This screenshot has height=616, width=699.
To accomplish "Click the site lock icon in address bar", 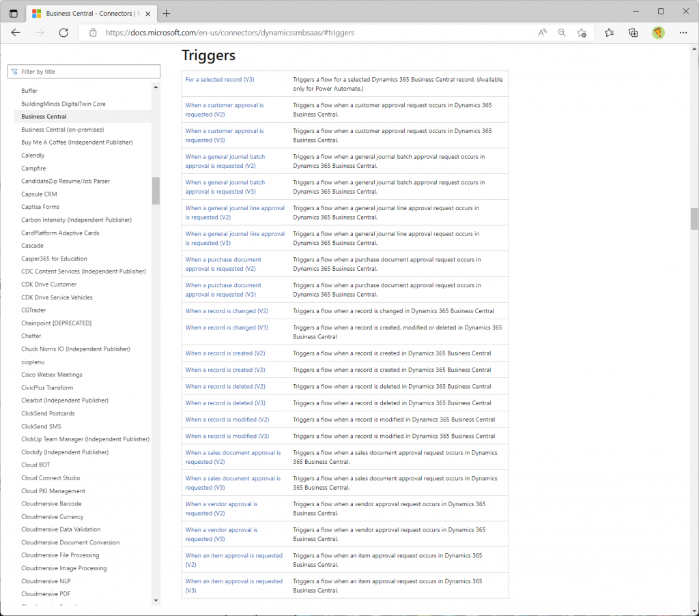I will click(x=93, y=33).
